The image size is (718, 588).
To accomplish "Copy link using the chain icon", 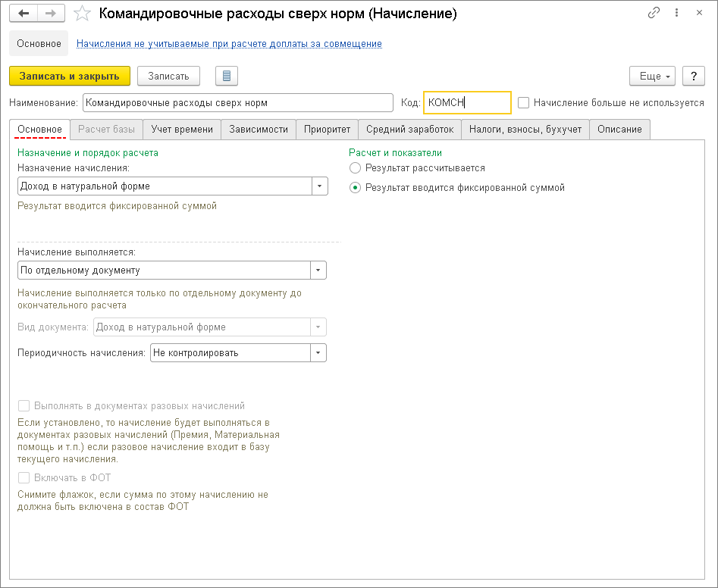I will coord(654,13).
